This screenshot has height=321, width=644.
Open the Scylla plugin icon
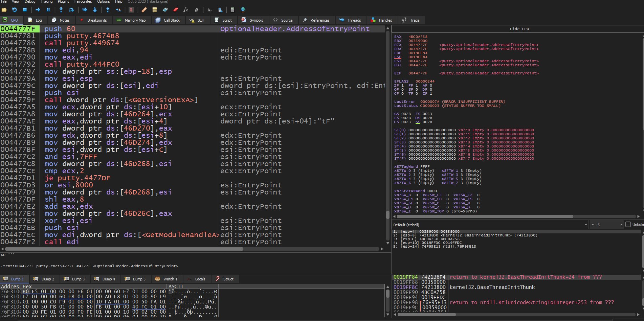tap(131, 10)
